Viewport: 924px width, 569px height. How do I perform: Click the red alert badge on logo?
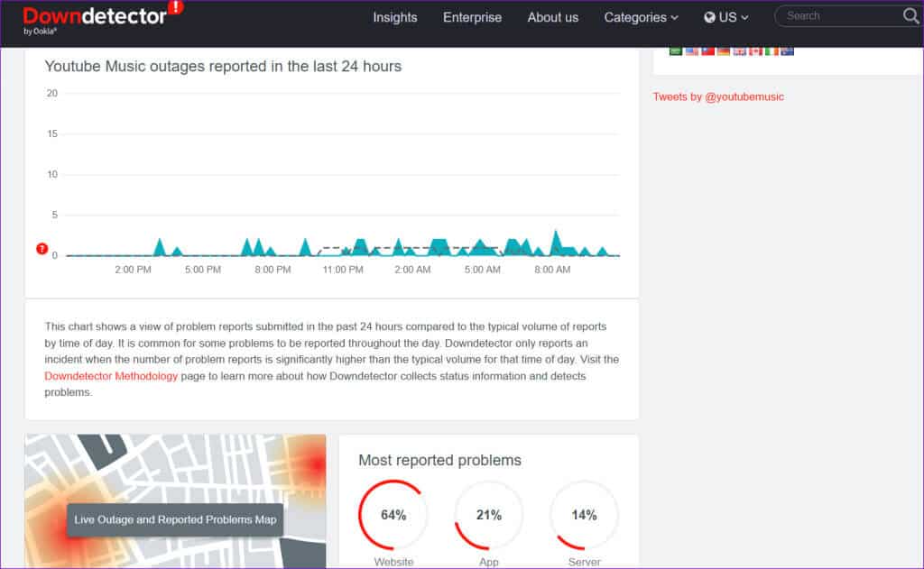[x=176, y=7]
